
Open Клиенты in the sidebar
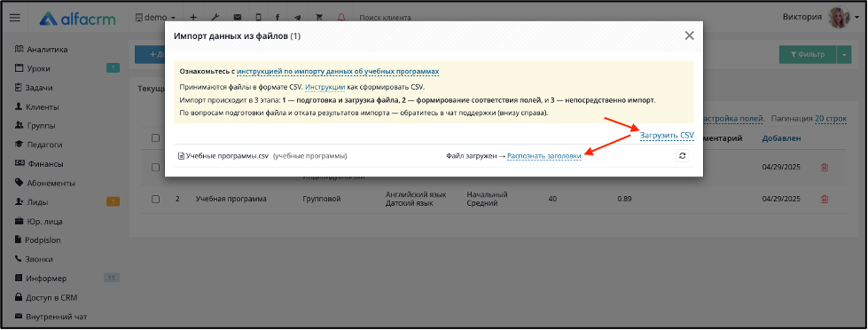[x=36, y=106]
